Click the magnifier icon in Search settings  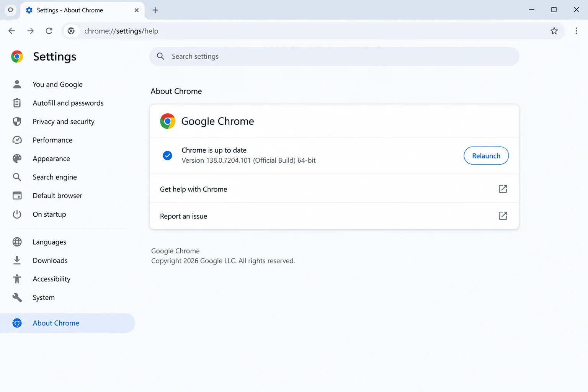click(x=161, y=56)
